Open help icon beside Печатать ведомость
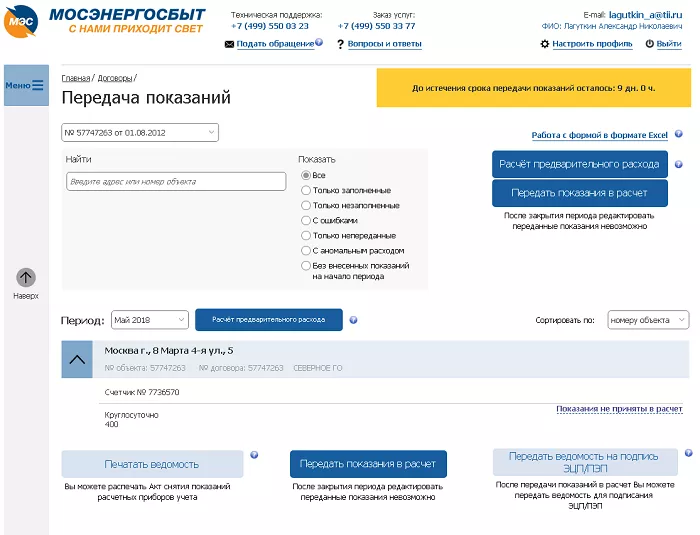 point(254,455)
